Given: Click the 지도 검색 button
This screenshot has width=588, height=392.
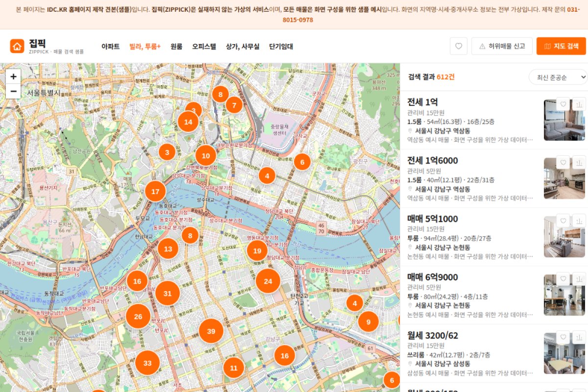Looking at the screenshot, I should point(561,46).
